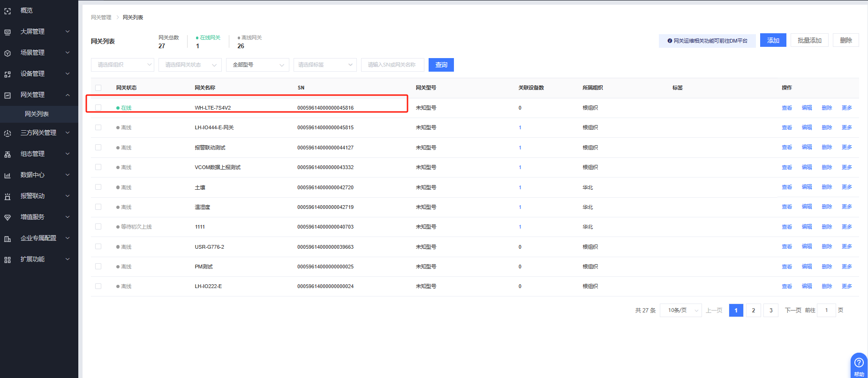Check the box for USR-G776-2 row
The width and height of the screenshot is (868, 378).
(98, 246)
